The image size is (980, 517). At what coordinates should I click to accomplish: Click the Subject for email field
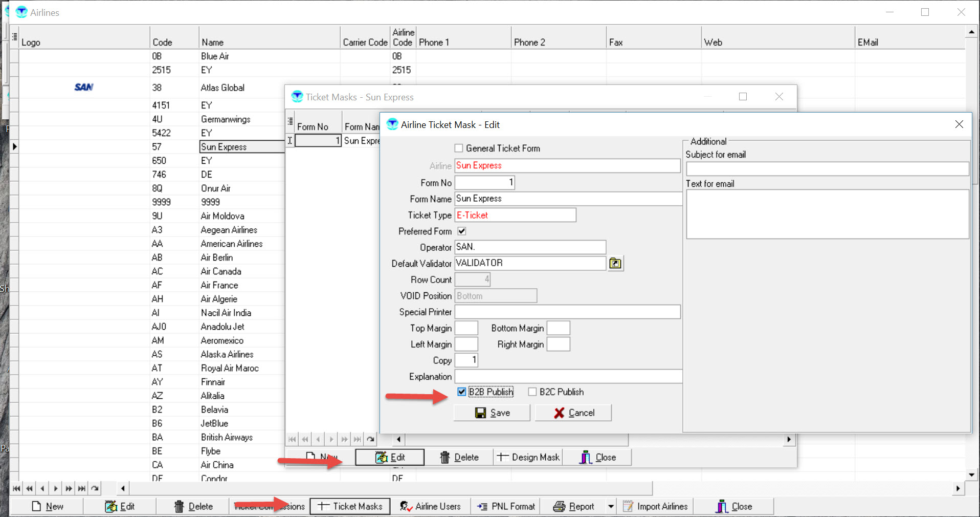pos(828,169)
